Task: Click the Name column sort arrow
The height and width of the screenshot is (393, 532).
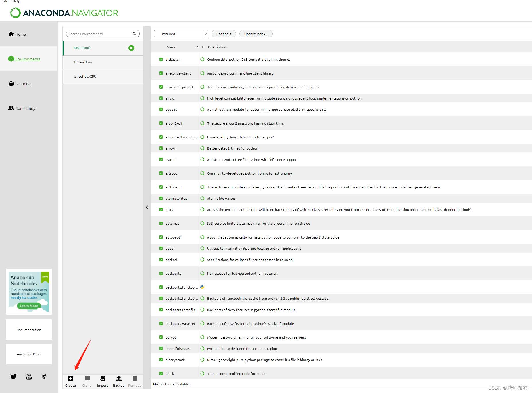Action: 197,47
